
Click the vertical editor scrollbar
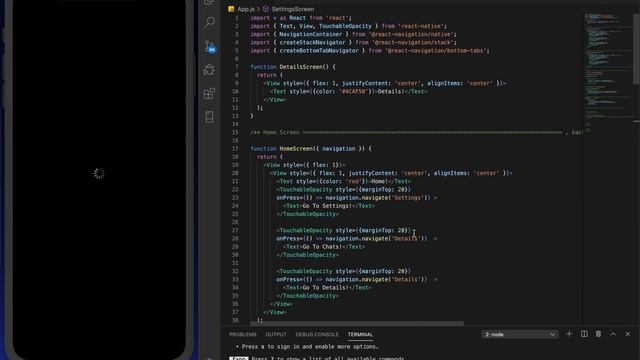click(636, 49)
